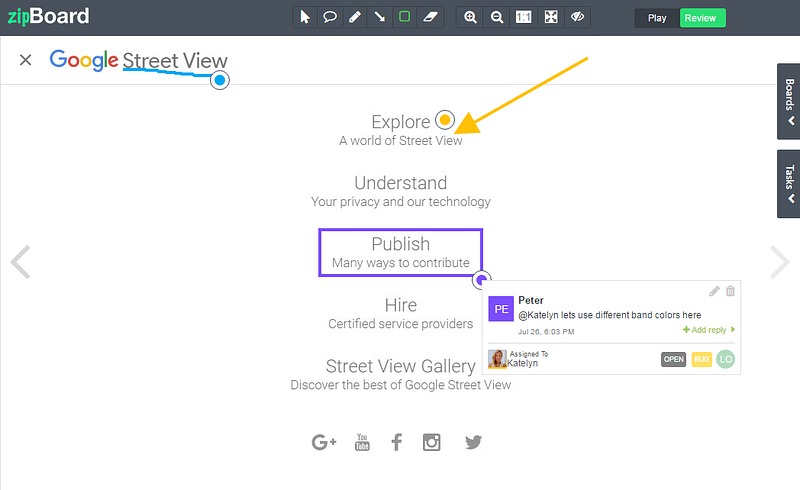Select the eraser tool
The width and height of the screenshot is (800, 490).
[431, 17]
